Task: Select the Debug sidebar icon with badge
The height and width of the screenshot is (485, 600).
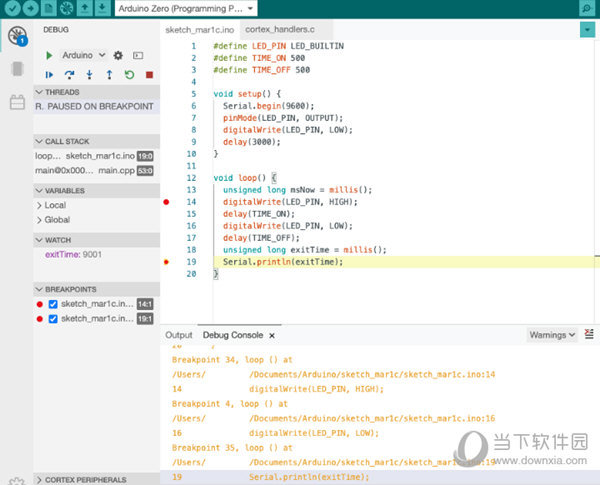Action: click(x=17, y=36)
